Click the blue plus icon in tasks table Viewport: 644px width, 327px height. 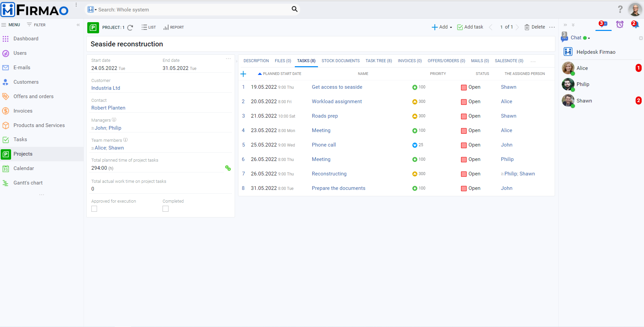coord(243,74)
